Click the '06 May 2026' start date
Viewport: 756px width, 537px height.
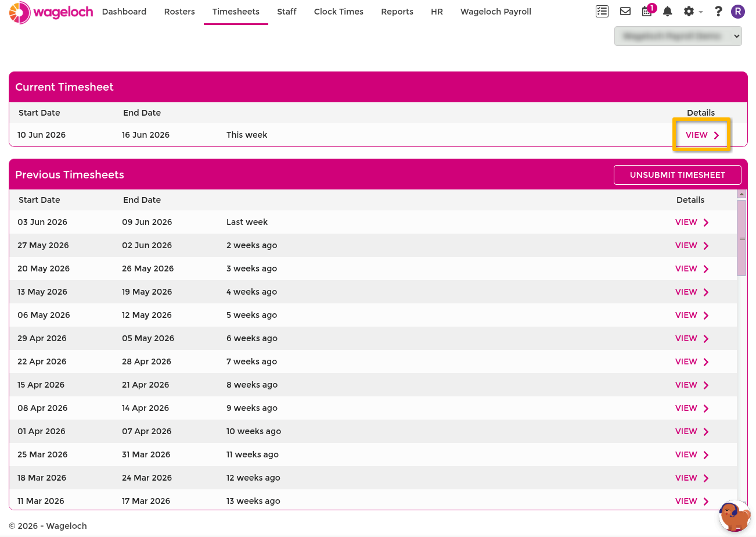coord(44,315)
